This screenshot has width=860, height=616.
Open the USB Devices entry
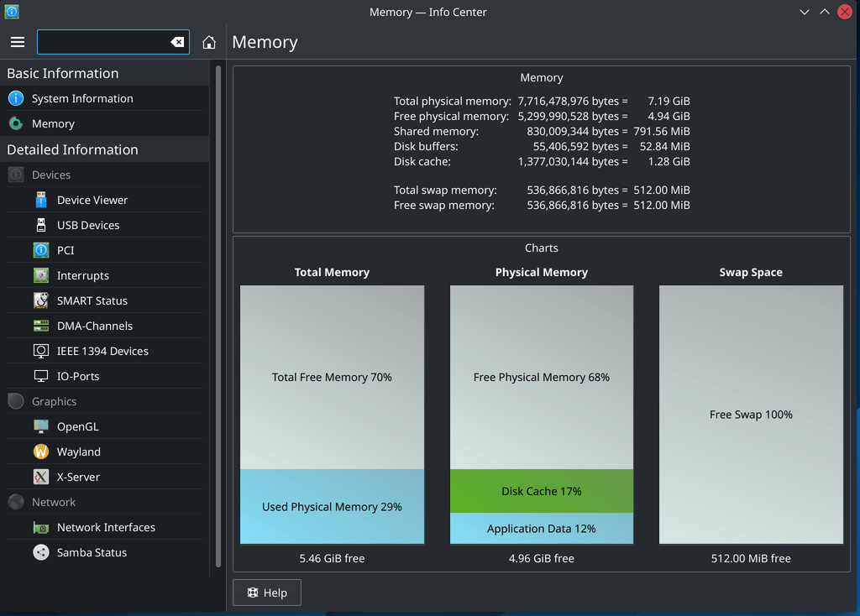coord(105,225)
